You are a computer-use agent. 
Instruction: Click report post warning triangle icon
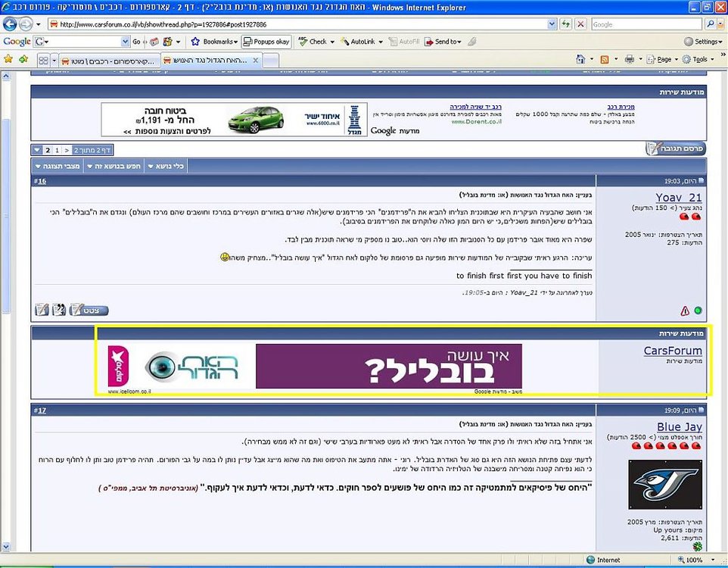click(684, 311)
